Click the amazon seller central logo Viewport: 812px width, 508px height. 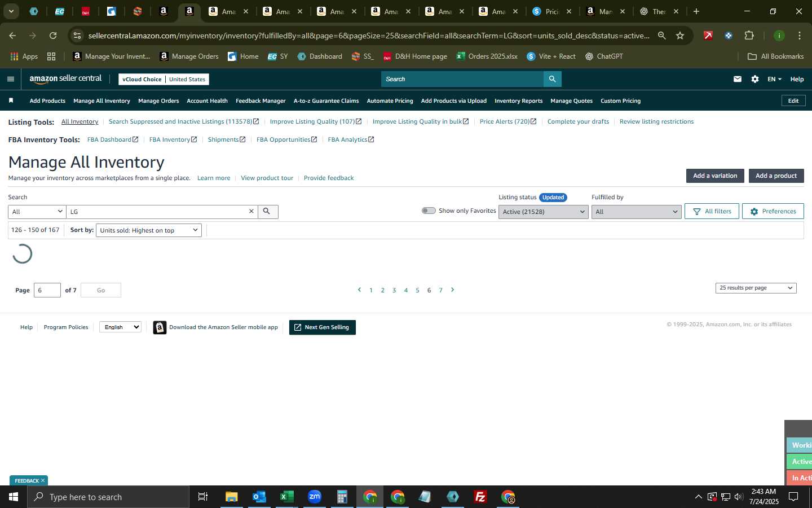(65, 79)
